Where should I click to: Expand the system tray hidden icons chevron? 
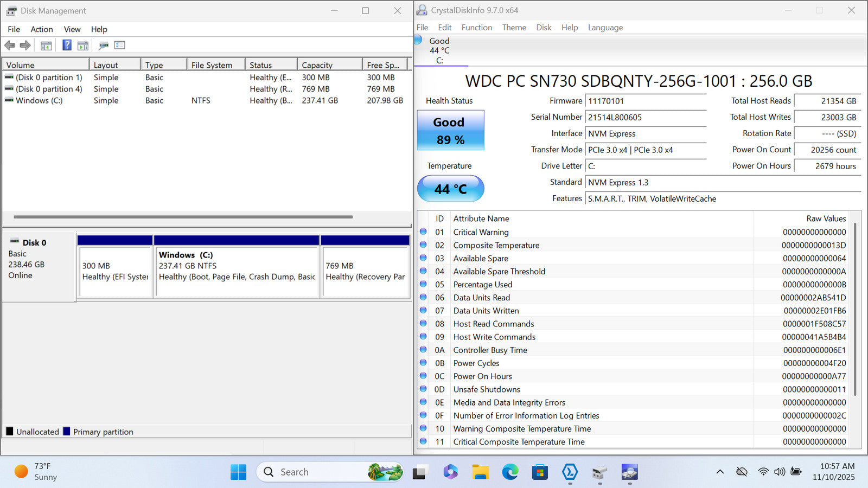click(x=720, y=472)
